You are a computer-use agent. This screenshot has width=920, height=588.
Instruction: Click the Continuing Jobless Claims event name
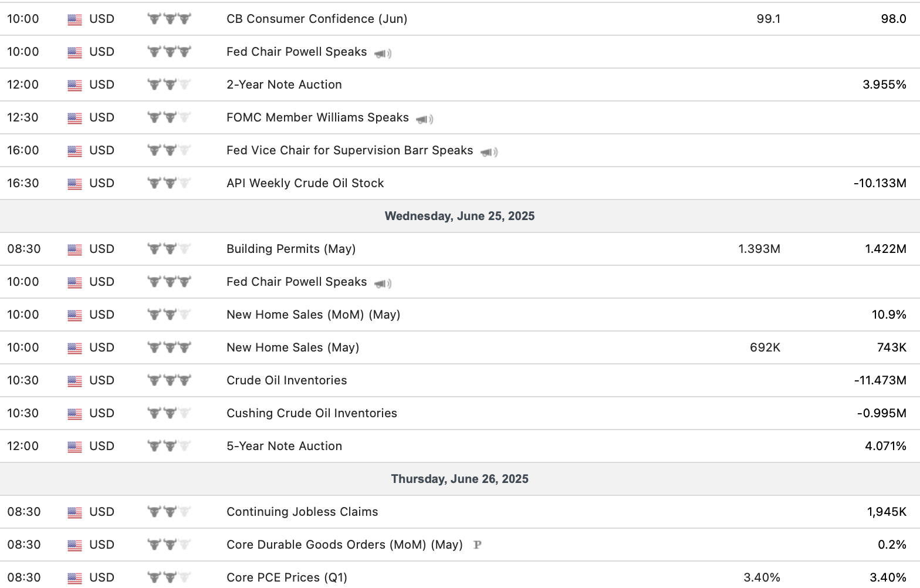point(302,512)
